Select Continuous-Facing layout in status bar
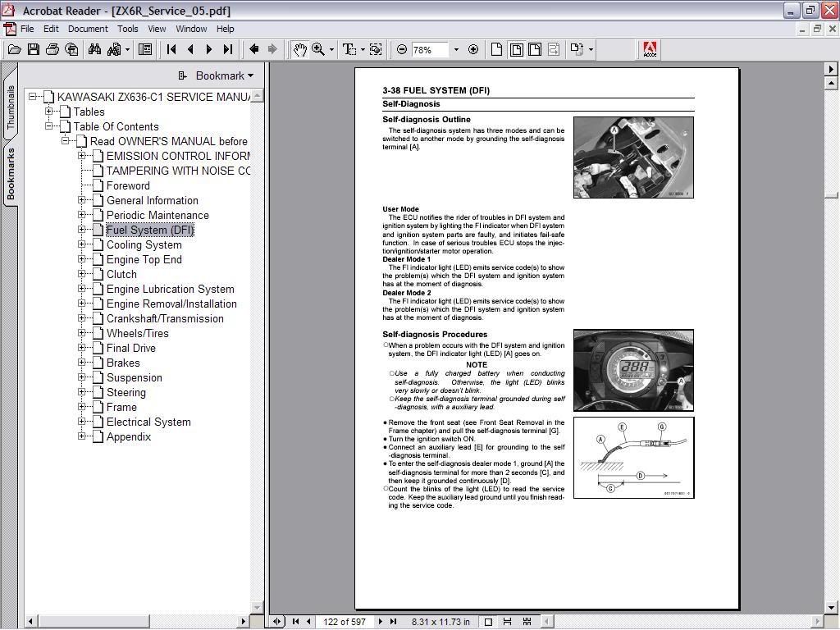Screen dimensions: 840x630 527,622
